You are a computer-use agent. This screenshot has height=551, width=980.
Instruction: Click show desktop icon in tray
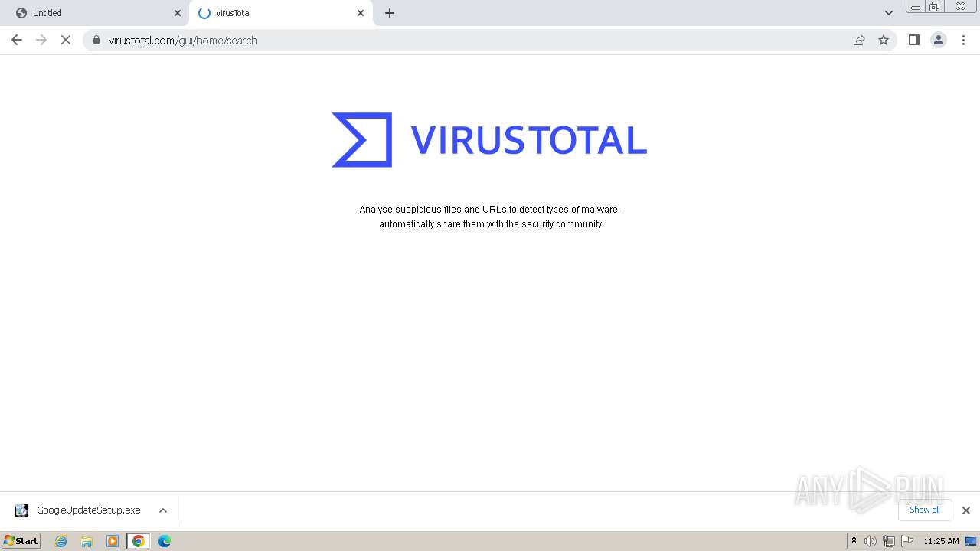point(971,541)
